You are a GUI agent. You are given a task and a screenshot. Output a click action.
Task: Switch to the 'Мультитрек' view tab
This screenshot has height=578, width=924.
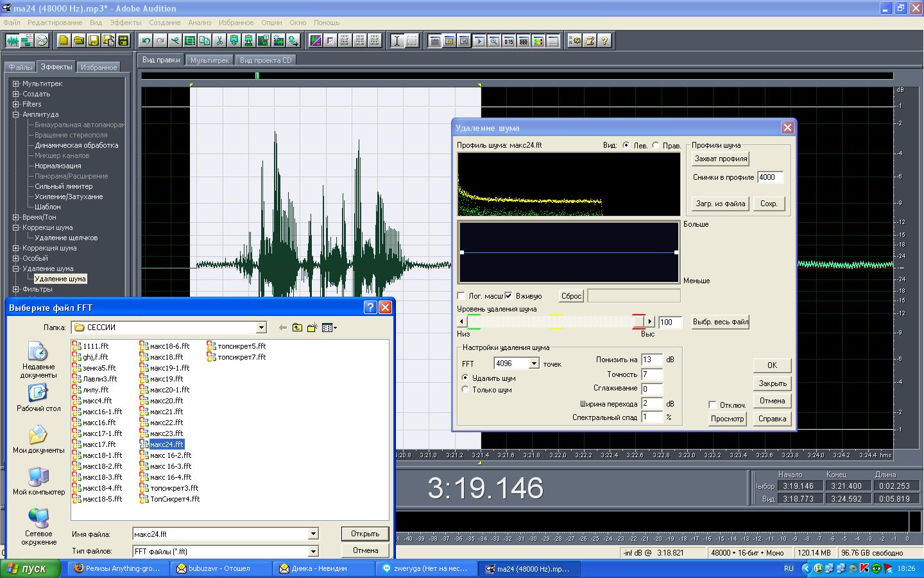209,60
